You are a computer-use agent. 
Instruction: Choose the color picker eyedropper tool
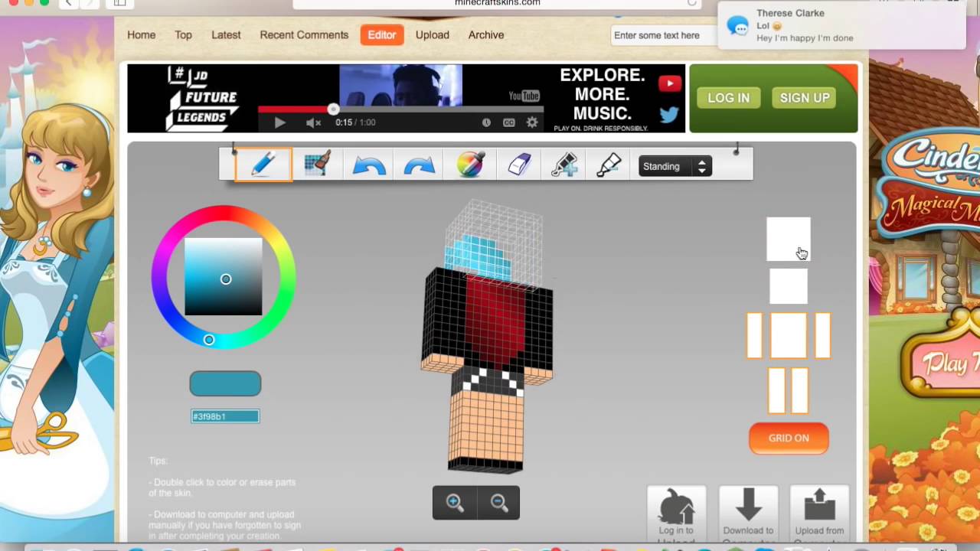pos(470,165)
